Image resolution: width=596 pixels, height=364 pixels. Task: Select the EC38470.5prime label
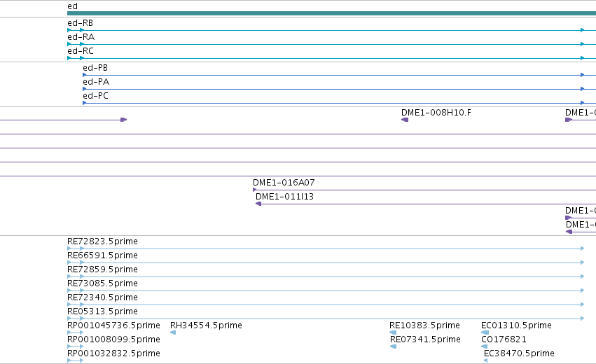tap(519, 353)
